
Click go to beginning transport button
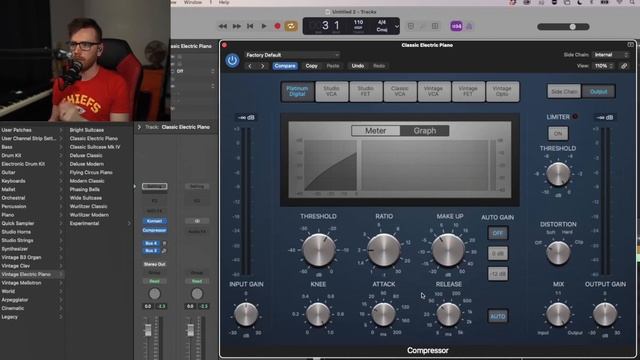pyautogui.click(x=250, y=27)
